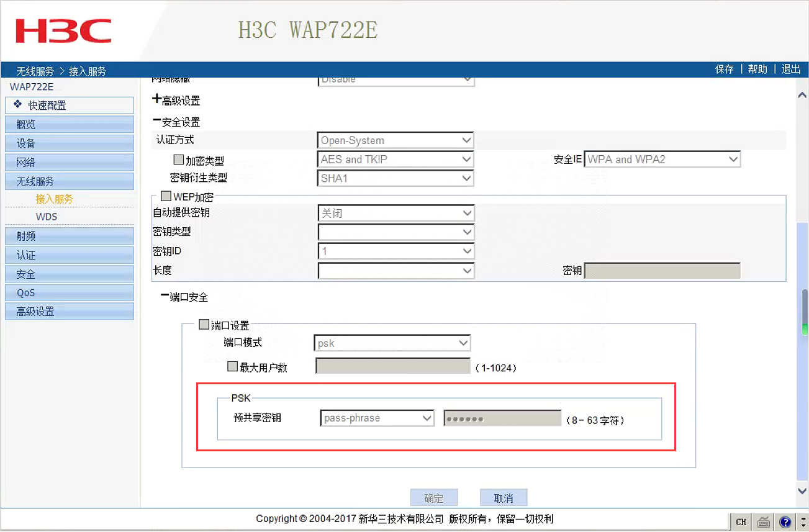The height and width of the screenshot is (532, 809).
Task: Click the 帮助 link in the header
Action: coord(757,70)
